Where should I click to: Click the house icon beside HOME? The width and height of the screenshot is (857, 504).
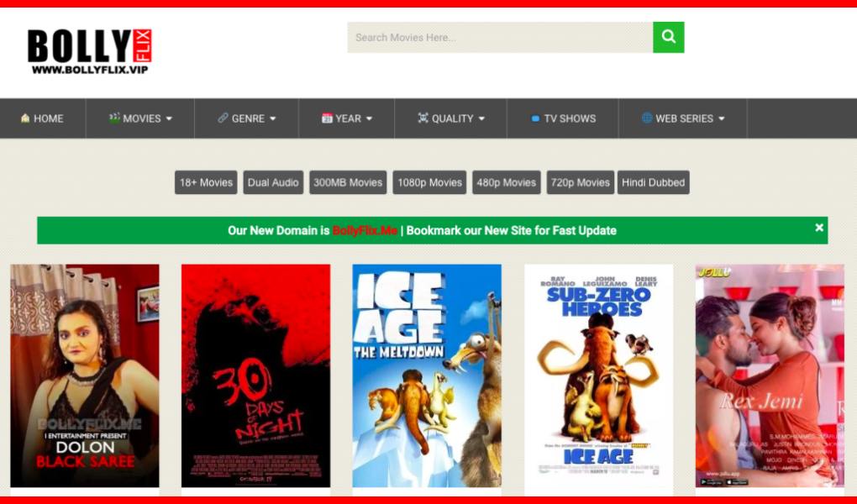pyautogui.click(x=25, y=118)
